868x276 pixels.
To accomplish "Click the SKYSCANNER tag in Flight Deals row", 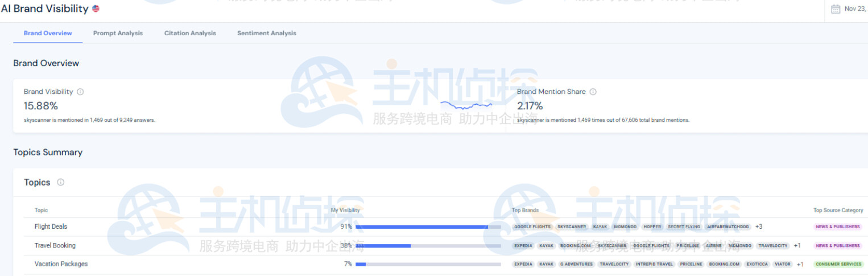I will tap(572, 226).
